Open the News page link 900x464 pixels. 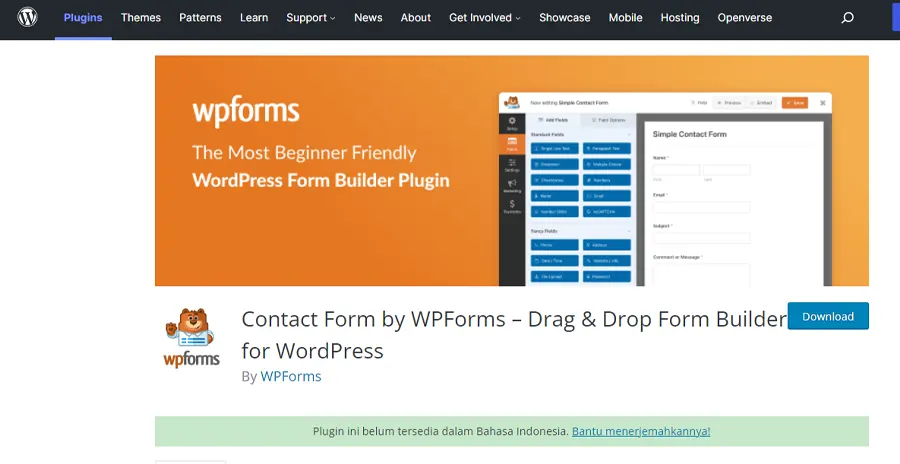click(x=368, y=18)
